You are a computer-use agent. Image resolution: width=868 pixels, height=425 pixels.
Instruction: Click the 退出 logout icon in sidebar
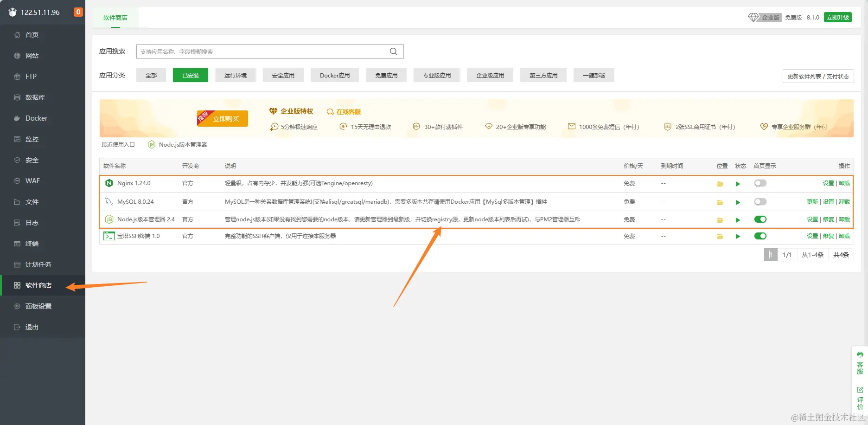17,327
